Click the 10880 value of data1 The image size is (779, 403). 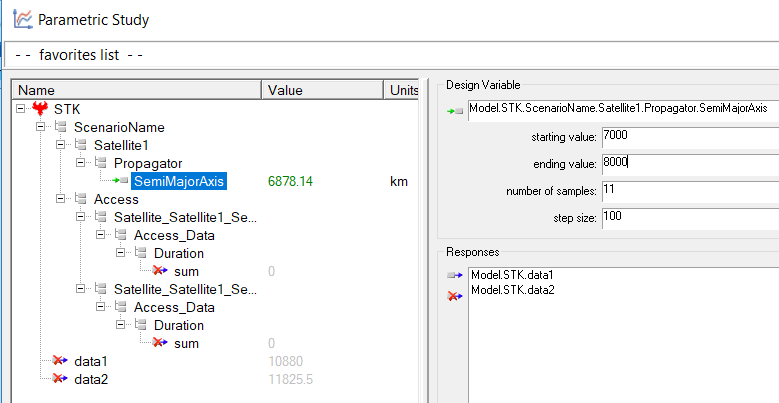[285, 361]
